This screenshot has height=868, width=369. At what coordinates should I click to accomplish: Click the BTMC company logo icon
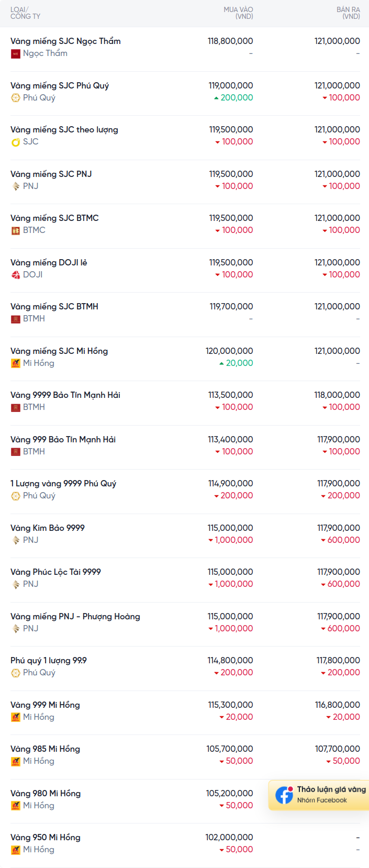click(x=16, y=230)
